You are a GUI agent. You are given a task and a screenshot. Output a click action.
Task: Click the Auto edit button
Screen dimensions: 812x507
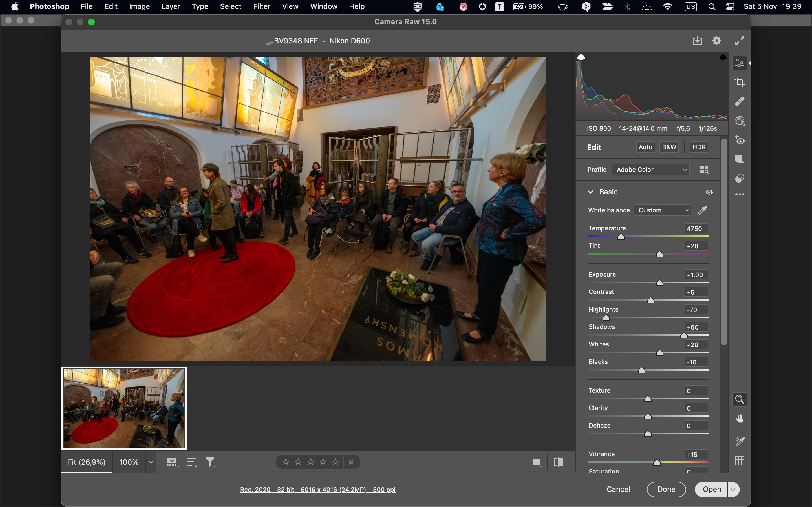click(x=645, y=147)
